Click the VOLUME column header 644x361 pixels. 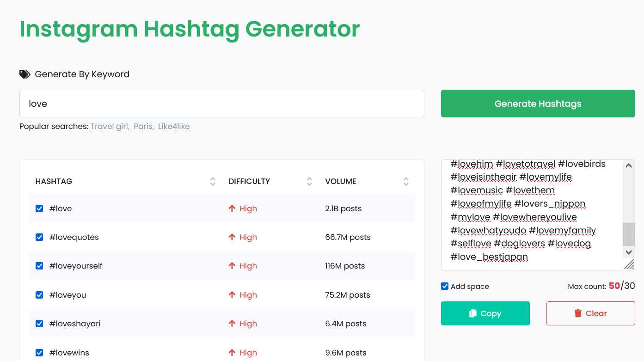(x=341, y=181)
